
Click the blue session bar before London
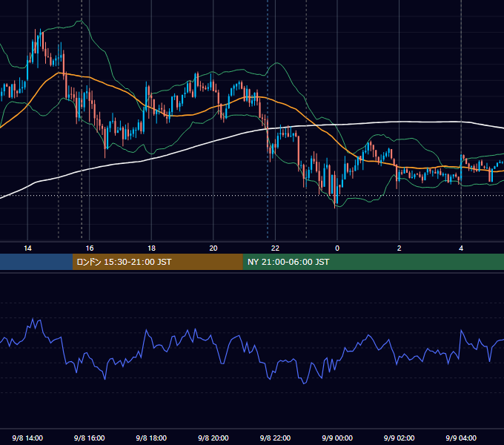[x=36, y=262]
